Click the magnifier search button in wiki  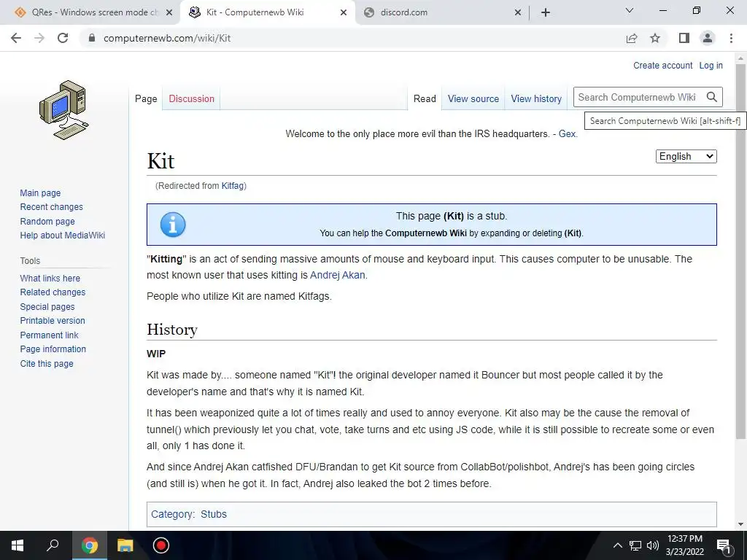pos(712,97)
